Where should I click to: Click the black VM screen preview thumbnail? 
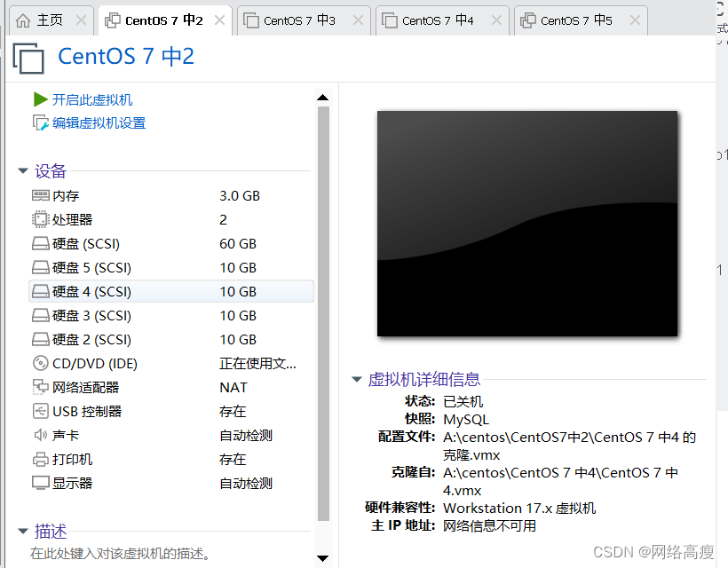point(527,224)
